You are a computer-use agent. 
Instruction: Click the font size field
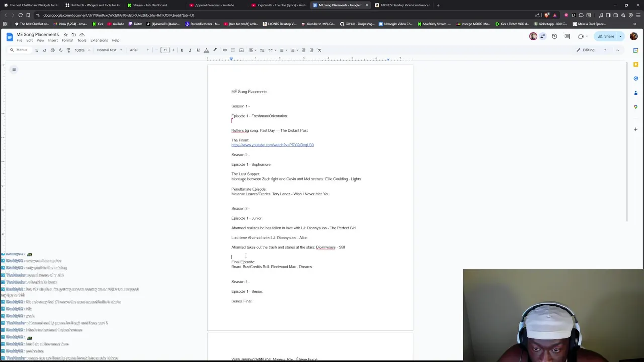tap(165, 50)
